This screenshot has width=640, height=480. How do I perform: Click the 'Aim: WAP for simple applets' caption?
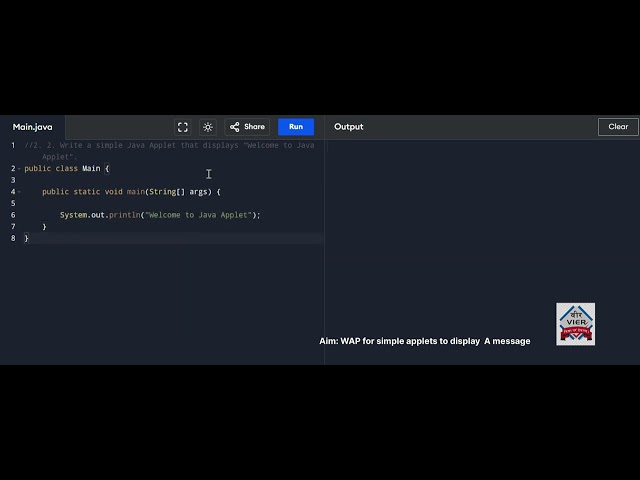tap(425, 341)
